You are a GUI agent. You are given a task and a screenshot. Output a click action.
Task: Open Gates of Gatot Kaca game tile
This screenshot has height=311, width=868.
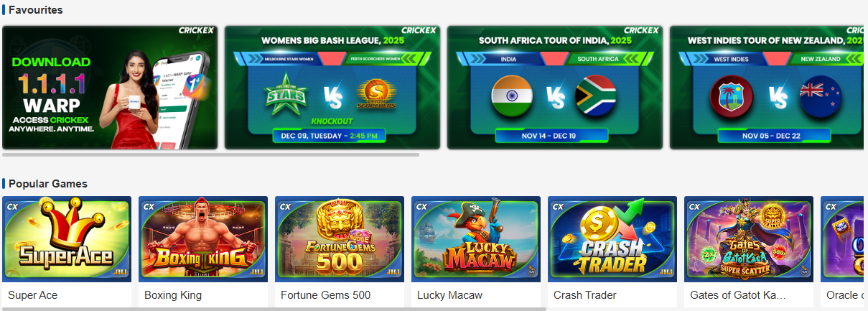click(749, 239)
